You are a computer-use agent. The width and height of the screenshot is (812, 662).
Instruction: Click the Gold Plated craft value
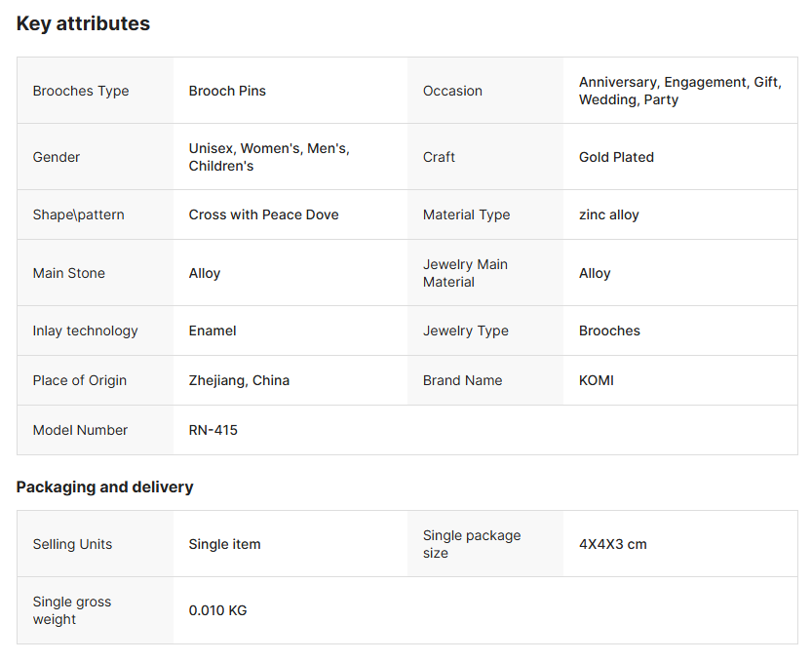point(616,157)
